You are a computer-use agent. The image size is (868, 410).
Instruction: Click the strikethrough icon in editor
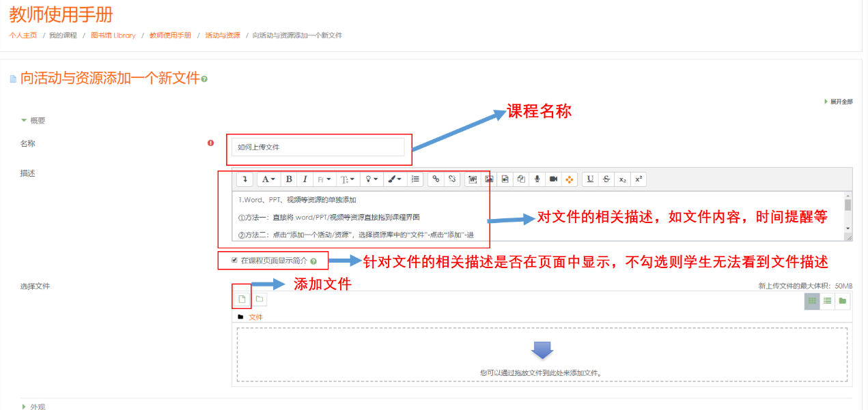click(606, 179)
